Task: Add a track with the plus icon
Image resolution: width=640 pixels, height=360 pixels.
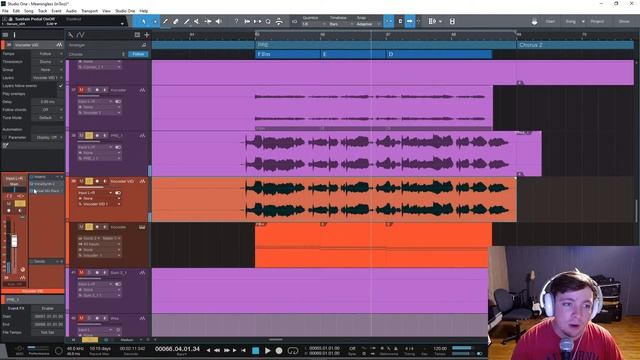Action: pyautogui.click(x=147, y=35)
